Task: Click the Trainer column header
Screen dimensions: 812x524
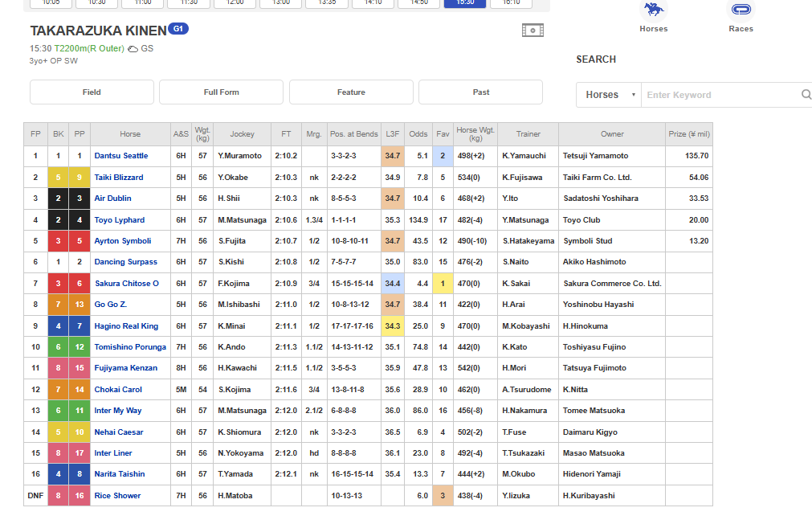Action: click(528, 134)
